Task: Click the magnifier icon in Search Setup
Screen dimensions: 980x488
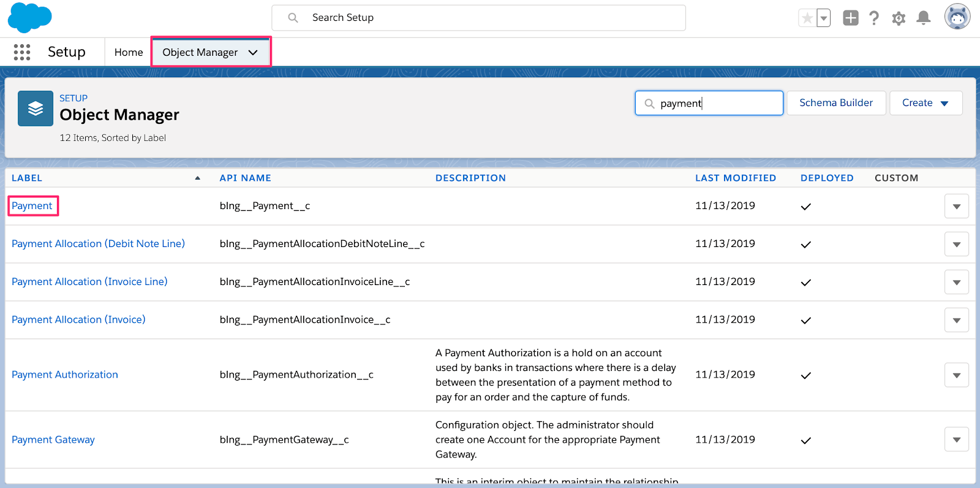Action: click(293, 18)
